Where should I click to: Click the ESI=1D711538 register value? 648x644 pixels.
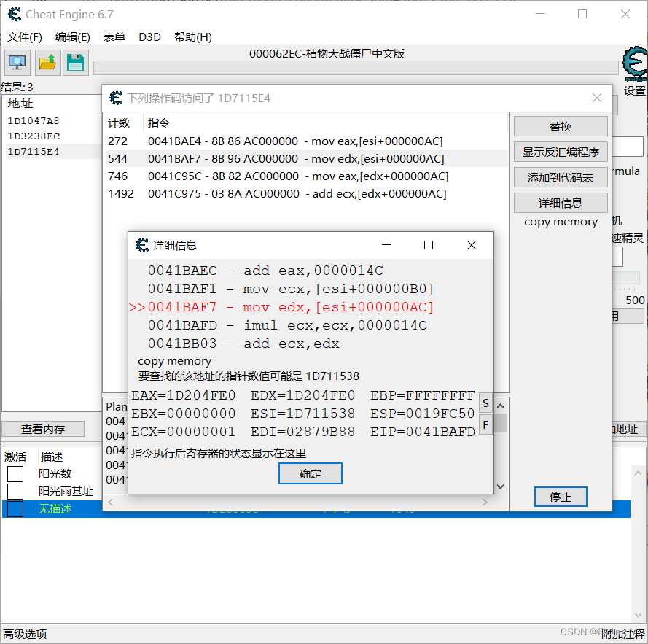[302, 414]
